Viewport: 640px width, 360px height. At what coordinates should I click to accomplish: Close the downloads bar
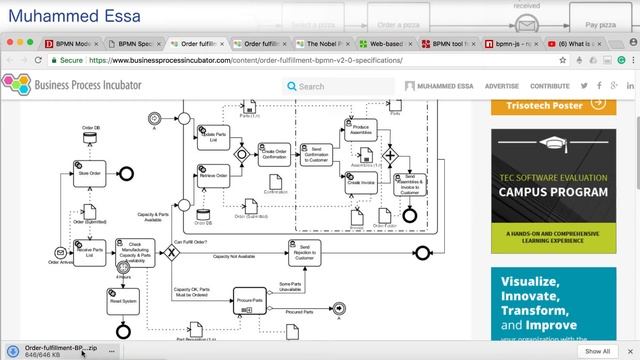pos(630,351)
